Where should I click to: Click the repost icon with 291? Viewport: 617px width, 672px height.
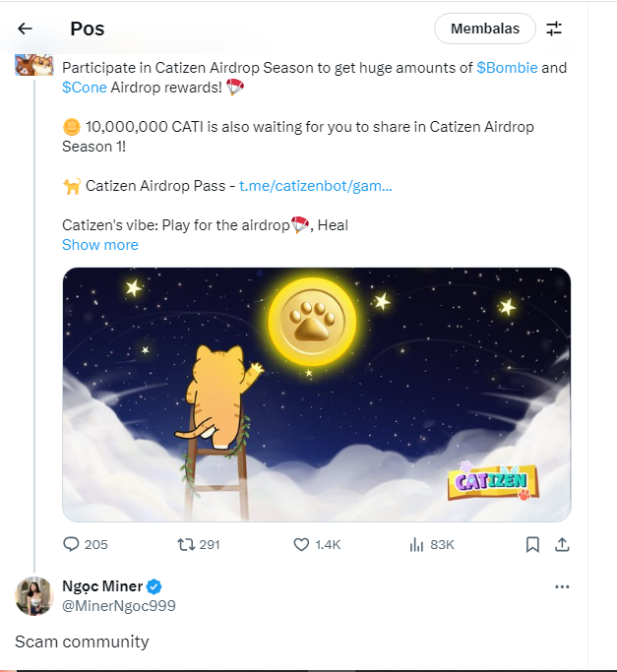point(185,544)
